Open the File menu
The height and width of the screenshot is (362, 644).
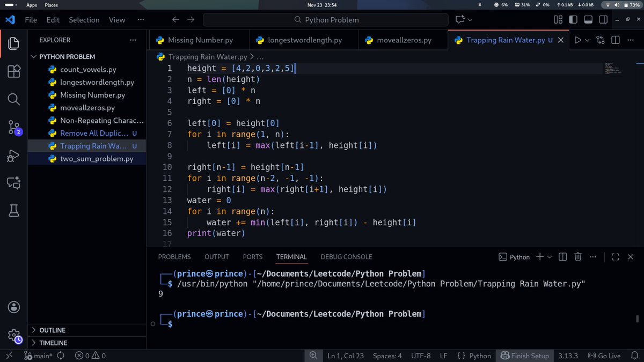pyautogui.click(x=31, y=20)
